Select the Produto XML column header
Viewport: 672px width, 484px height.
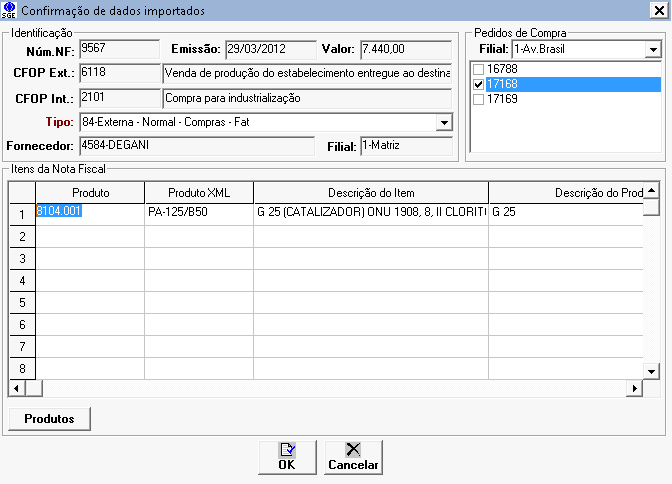click(199, 192)
